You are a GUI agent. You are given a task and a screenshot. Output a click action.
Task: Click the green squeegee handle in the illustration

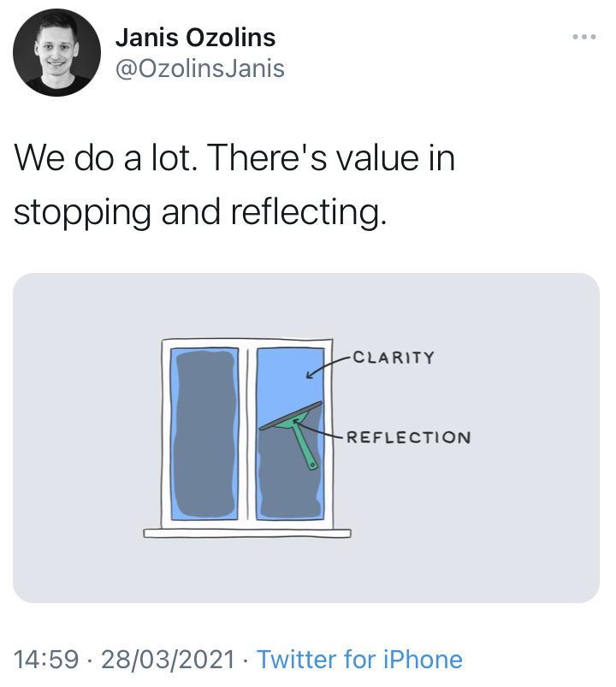pos(305,447)
